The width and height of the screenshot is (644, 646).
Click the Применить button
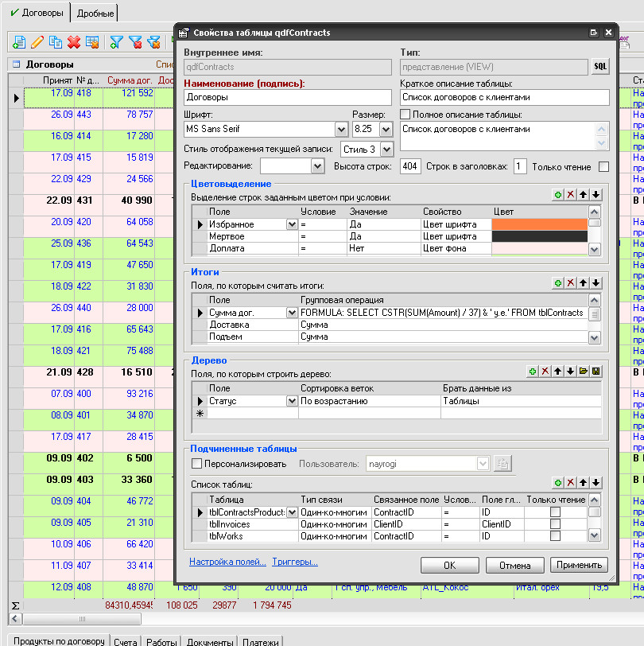tap(579, 565)
